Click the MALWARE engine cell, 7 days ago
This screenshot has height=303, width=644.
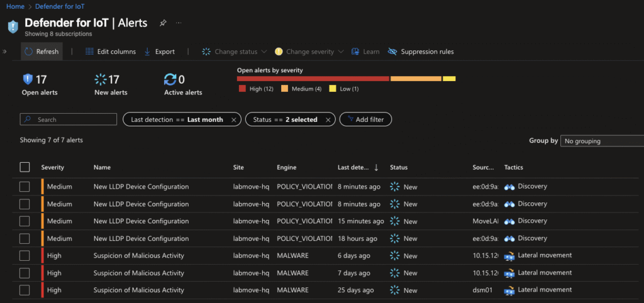click(x=292, y=273)
